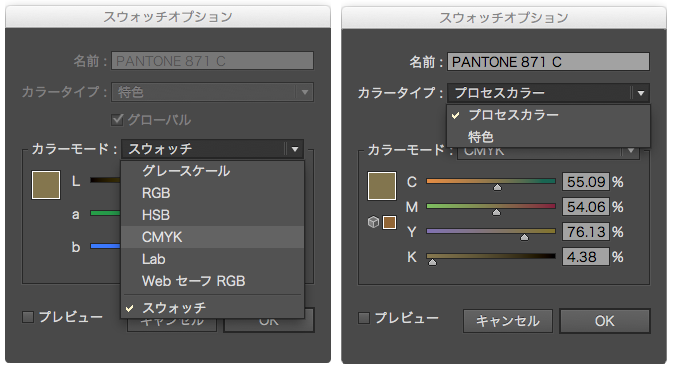The width and height of the screenshot is (676, 372).
Task: Click K percentage field 4.38
Action: [x=586, y=257]
